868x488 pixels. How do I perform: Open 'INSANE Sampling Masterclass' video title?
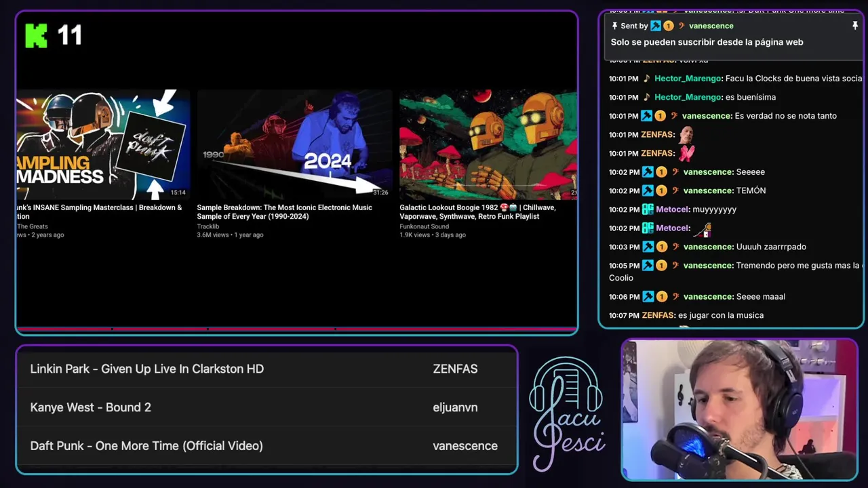pos(100,212)
